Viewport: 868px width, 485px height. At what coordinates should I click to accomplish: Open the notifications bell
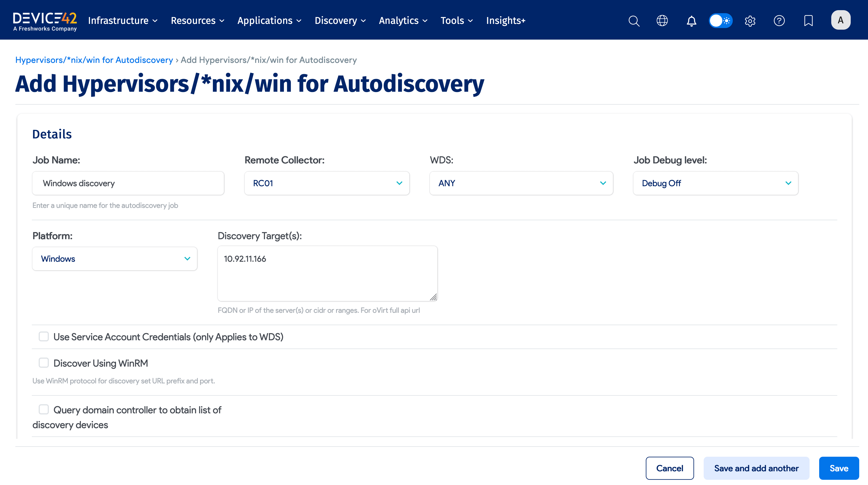click(x=691, y=21)
